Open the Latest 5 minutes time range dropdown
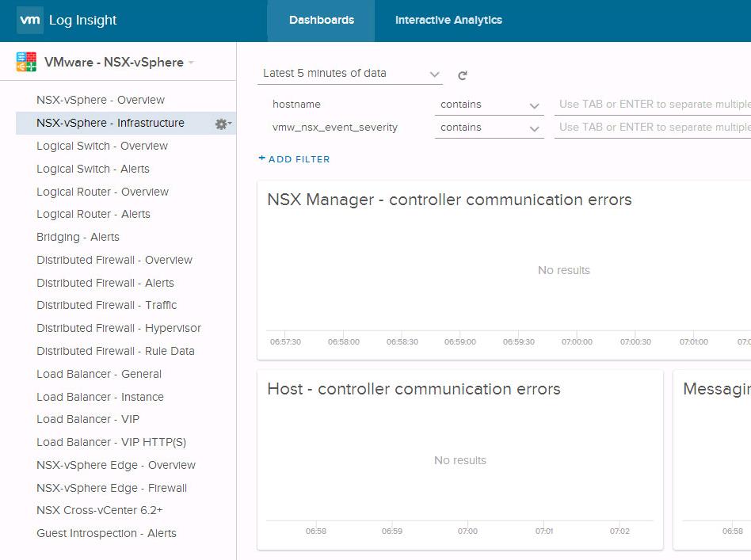The image size is (751, 560). [x=350, y=74]
